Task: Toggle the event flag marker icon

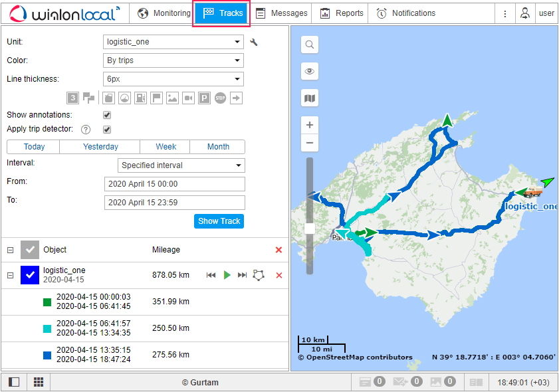Action: tap(156, 98)
